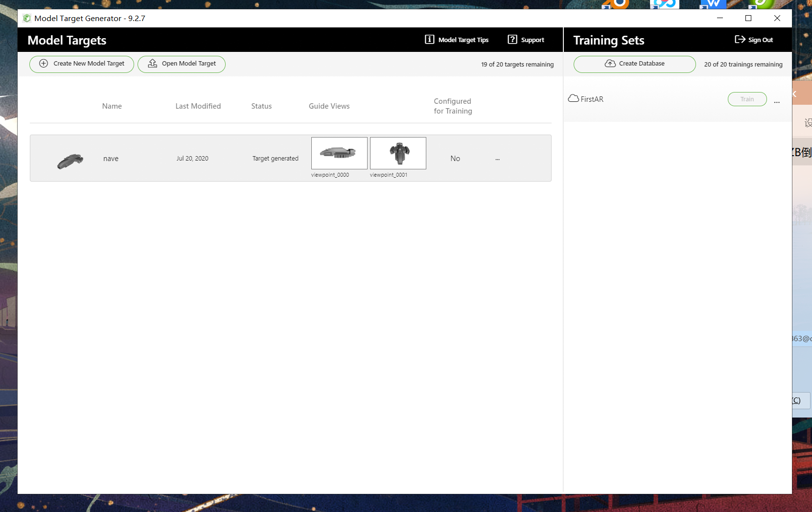This screenshot has width=812, height=512.
Task: Click the Create New Model Target button
Action: point(81,64)
